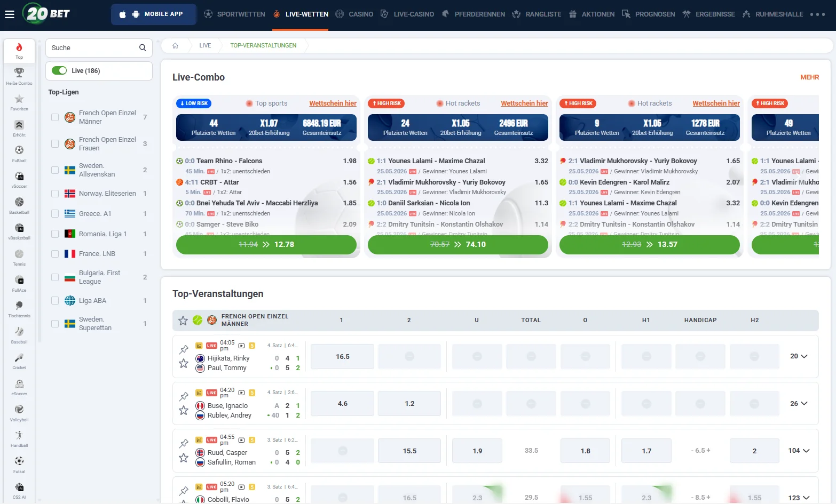This screenshot has height=504, width=836.
Task: Select vBasketball sport icon
Action: coord(19,231)
